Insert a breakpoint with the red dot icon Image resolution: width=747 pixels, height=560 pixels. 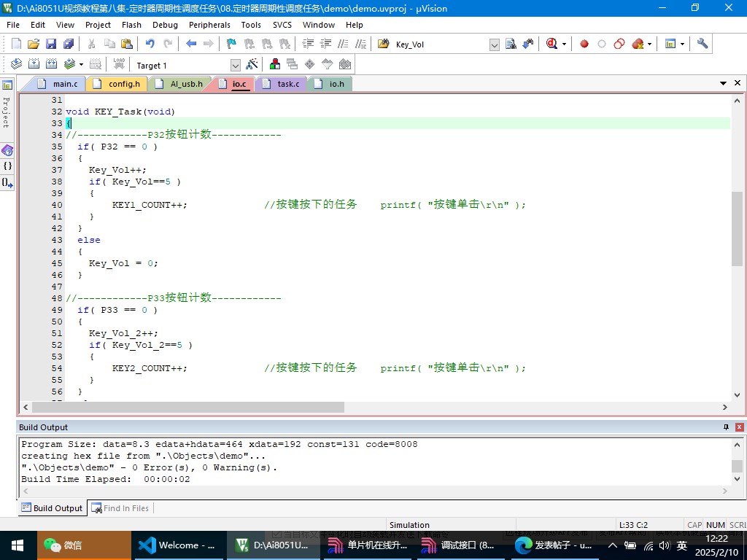(584, 44)
